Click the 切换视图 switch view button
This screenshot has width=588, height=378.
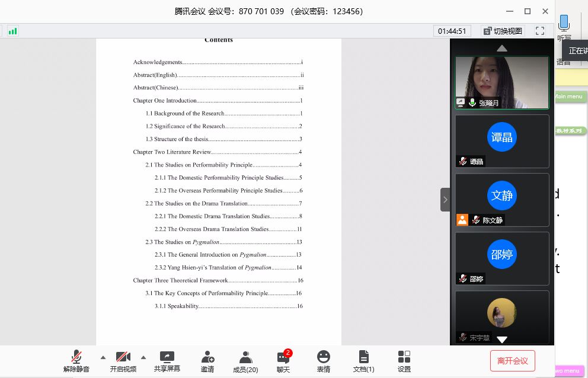pyautogui.click(x=503, y=31)
